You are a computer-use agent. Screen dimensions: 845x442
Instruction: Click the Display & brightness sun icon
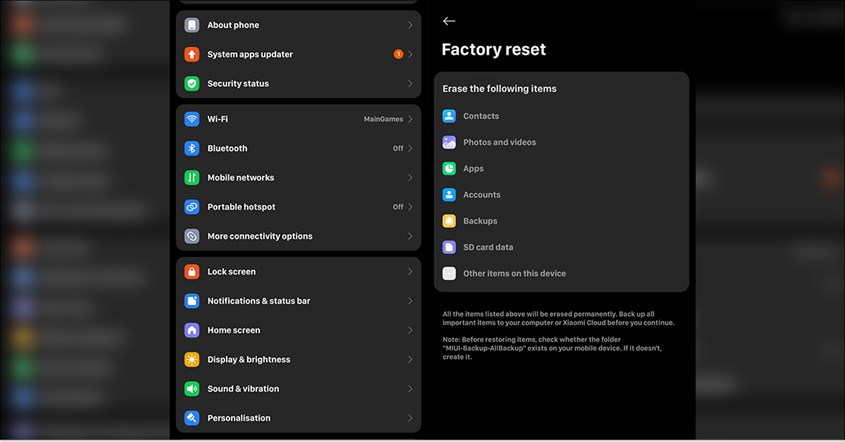tap(192, 360)
